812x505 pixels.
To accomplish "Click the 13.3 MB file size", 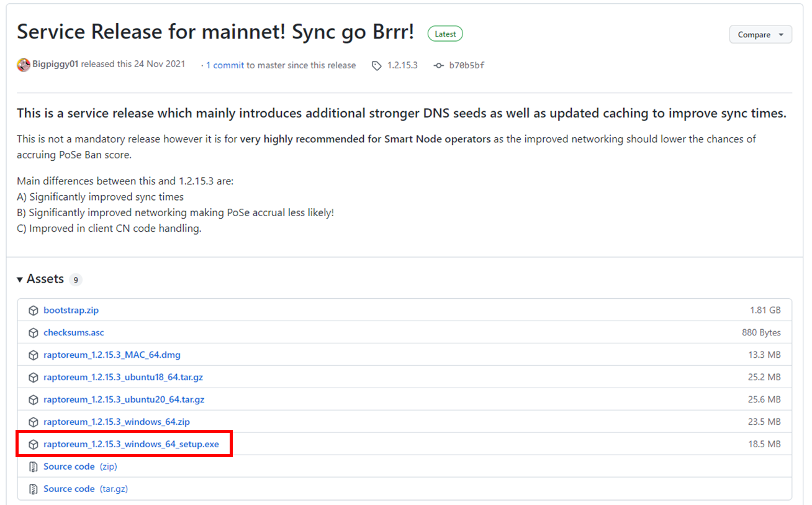I will [x=765, y=355].
